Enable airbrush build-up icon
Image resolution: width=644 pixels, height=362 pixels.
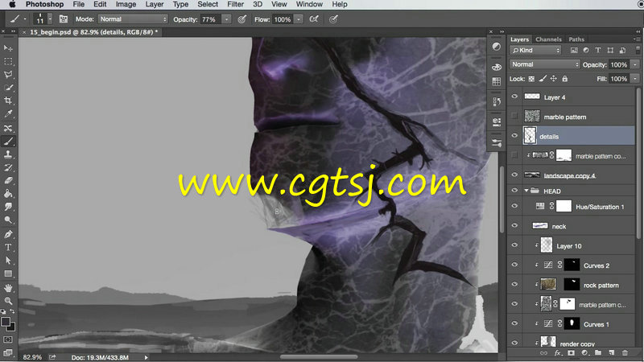314,19
